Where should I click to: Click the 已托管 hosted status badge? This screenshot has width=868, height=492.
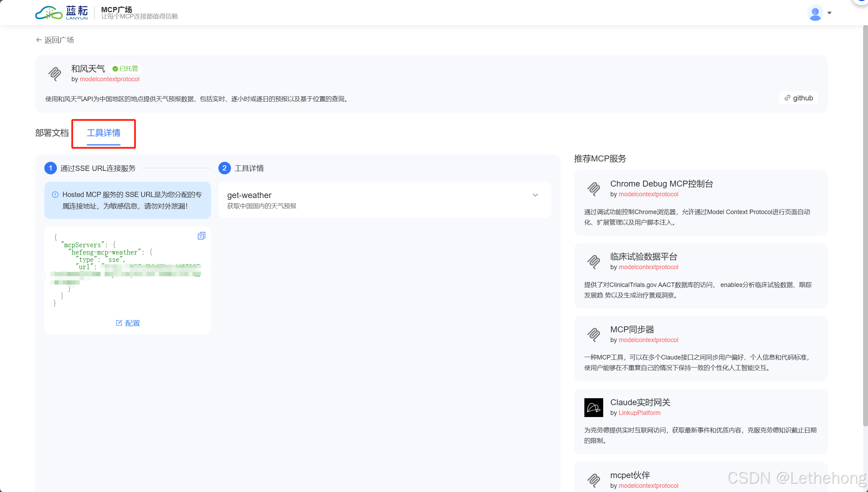click(125, 69)
